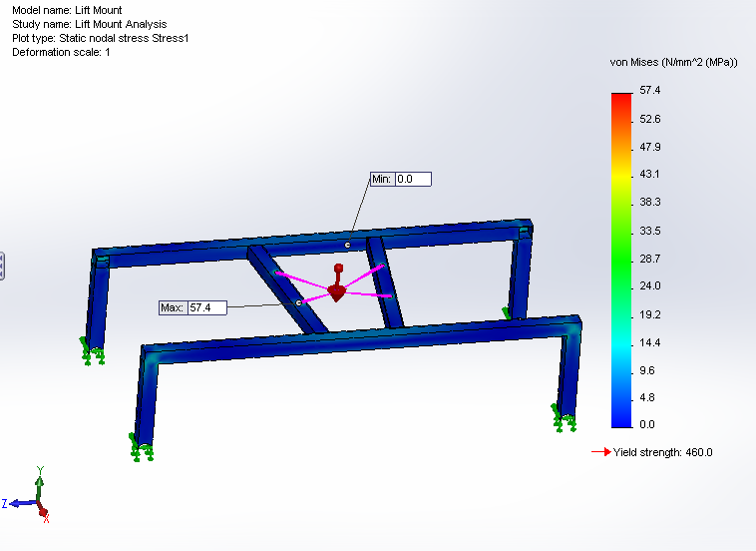The width and height of the screenshot is (756, 551).
Task: Click the red downward force arrow symbol
Action: pos(337,283)
